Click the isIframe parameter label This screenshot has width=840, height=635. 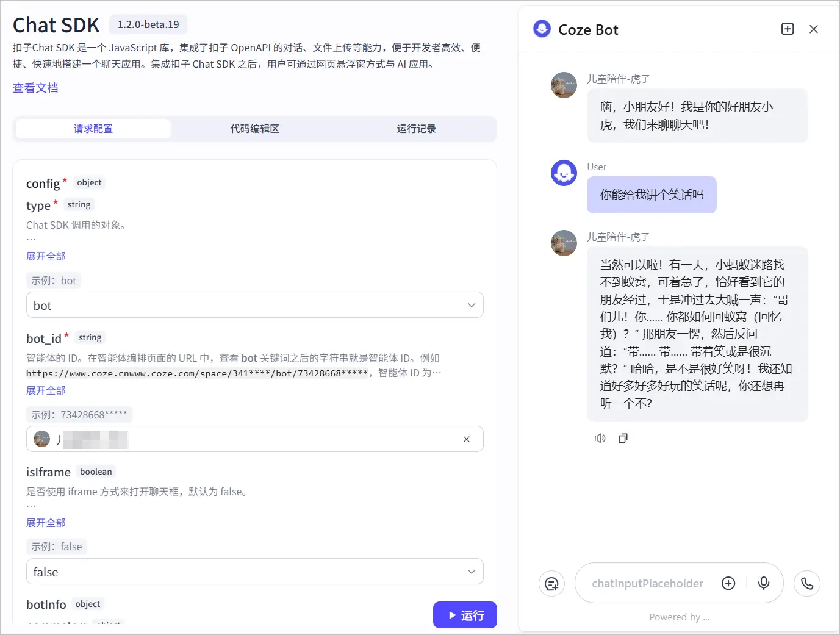(x=48, y=472)
